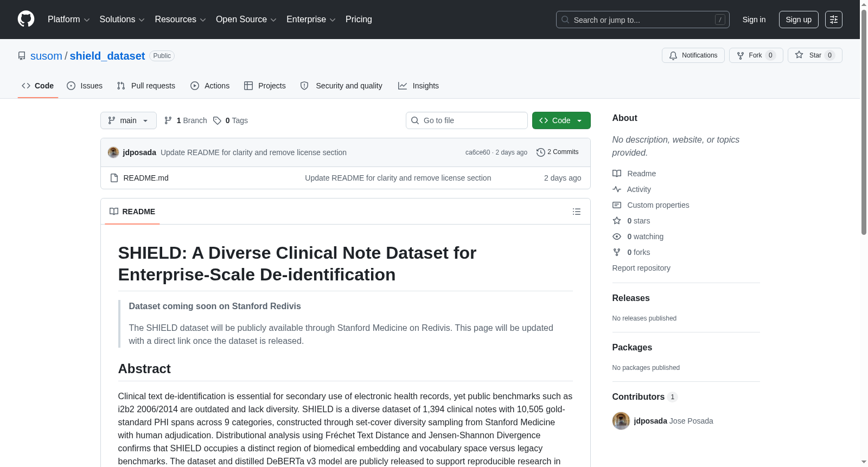Select the Code tab
Viewport: 868px width, 467px height.
[38, 86]
